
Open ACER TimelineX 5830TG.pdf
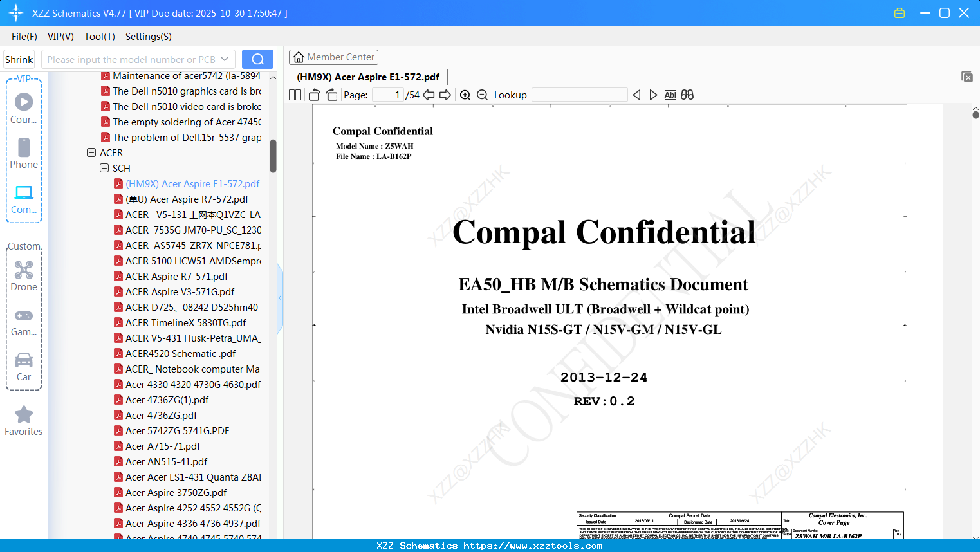click(x=185, y=322)
